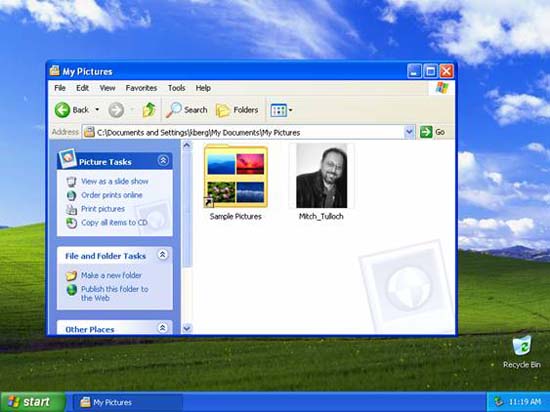Image resolution: width=550 pixels, height=412 pixels.
Task: Collapse File and Folder Tasks panel
Action: [x=162, y=255]
